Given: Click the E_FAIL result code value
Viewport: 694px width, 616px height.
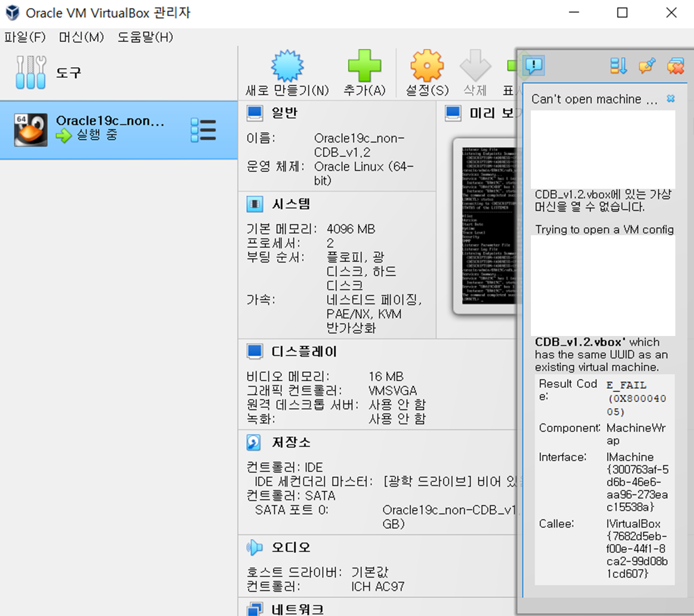Looking at the screenshot, I should pos(636,398).
